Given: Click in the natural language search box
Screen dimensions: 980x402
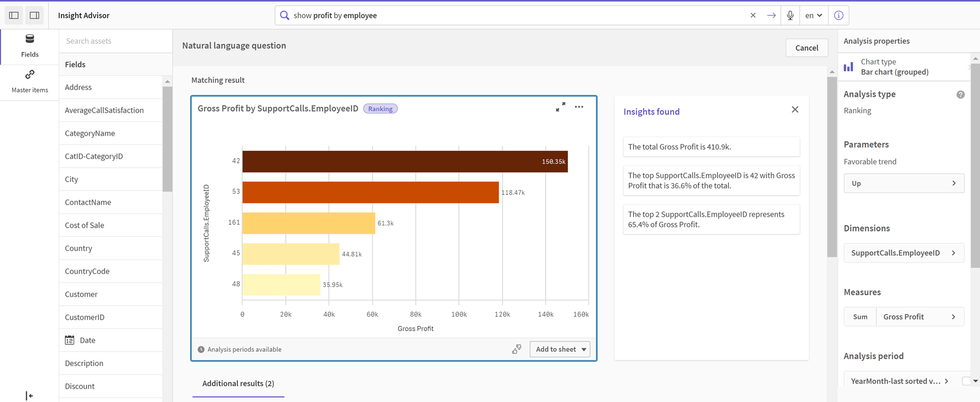Looking at the screenshot, I should (517, 15).
